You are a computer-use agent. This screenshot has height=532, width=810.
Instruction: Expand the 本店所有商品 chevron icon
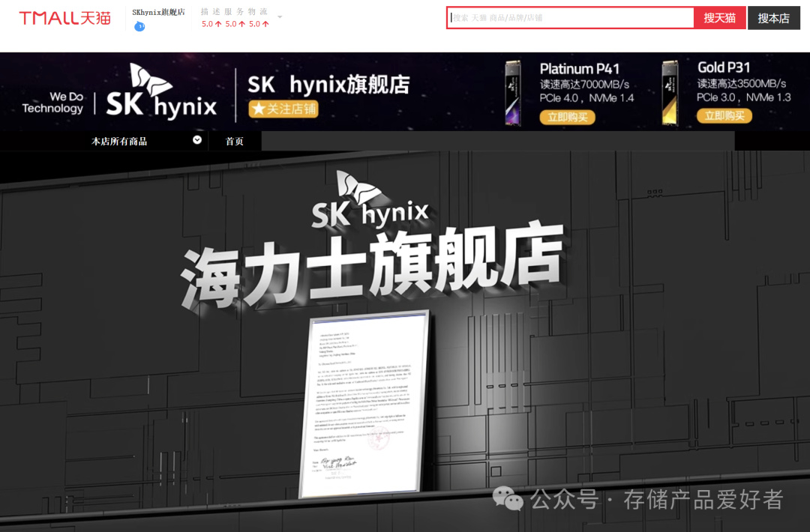[197, 140]
